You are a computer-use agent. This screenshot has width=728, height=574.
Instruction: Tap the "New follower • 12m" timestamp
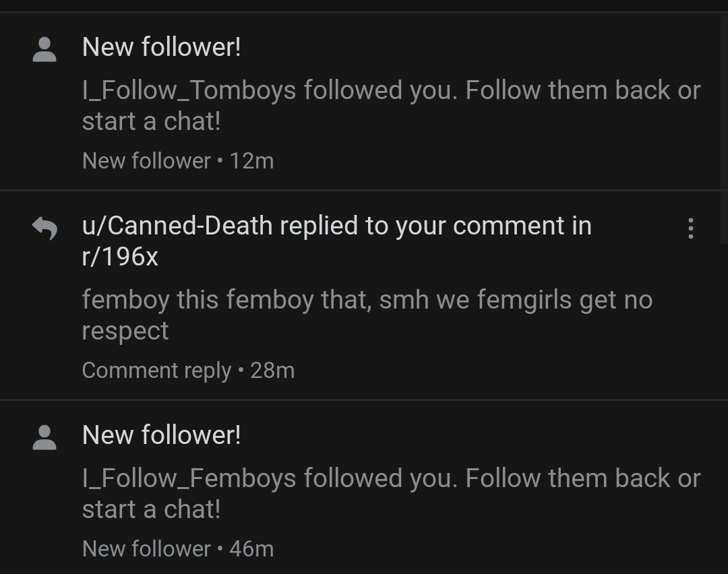click(177, 161)
